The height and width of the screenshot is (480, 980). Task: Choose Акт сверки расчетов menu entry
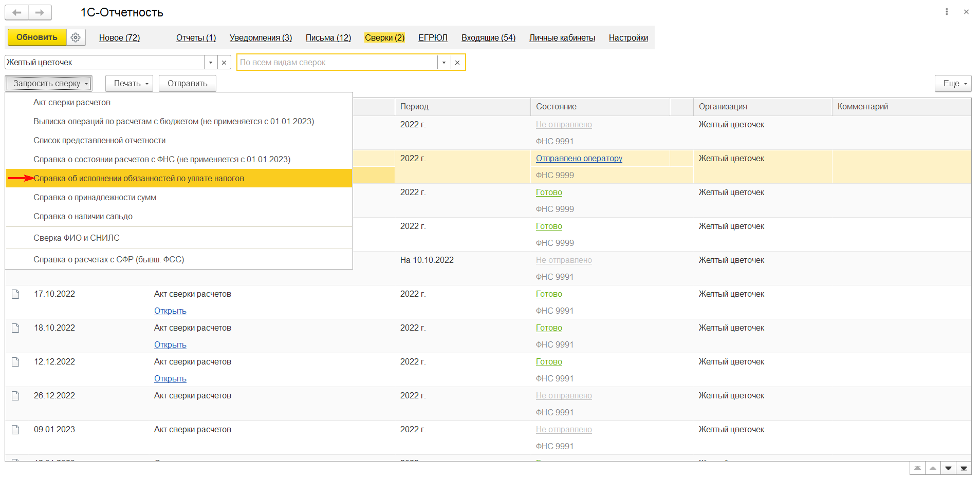(x=179, y=103)
